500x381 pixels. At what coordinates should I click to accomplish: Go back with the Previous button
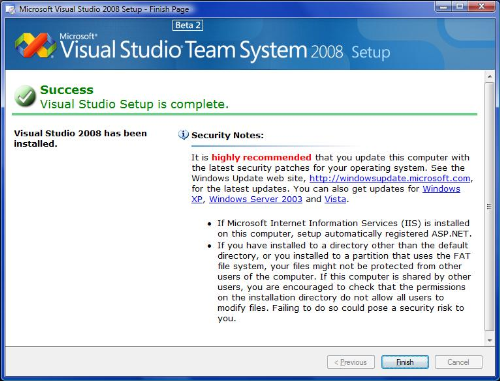351,362
